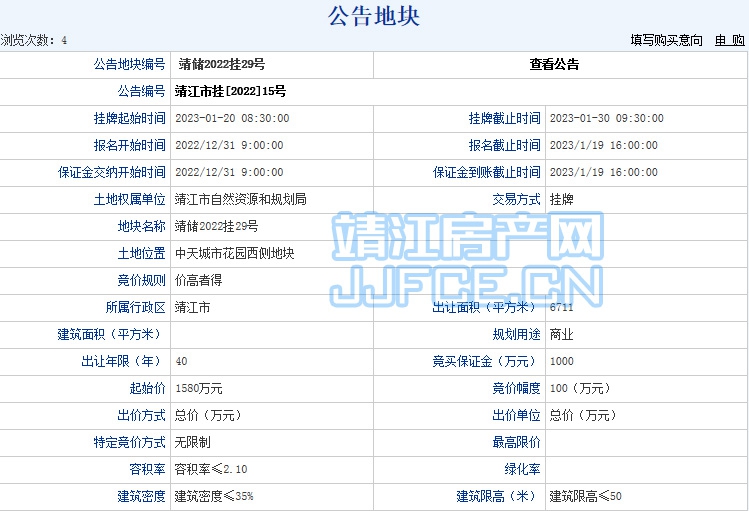This screenshot has width=749, height=511.
Task: Click the 容积率 row label
Action: click(x=148, y=469)
